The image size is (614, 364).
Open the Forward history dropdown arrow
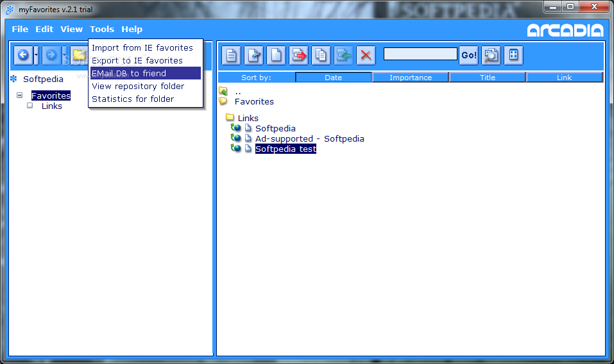coord(64,55)
